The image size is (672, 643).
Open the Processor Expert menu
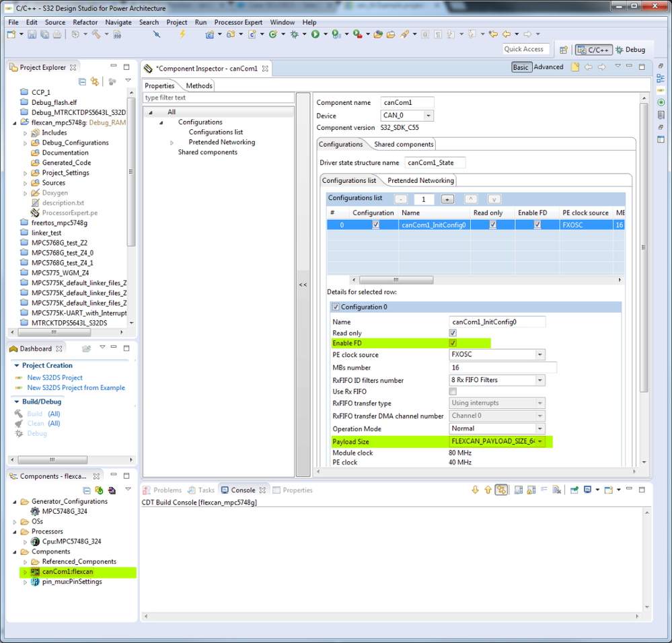(238, 22)
